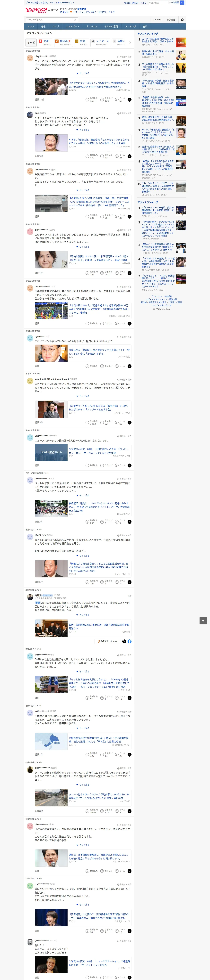This screenshot has width=210, height=980.
Task: Click 共感した smiley on ccc comment
Action: [x=87, y=156]
